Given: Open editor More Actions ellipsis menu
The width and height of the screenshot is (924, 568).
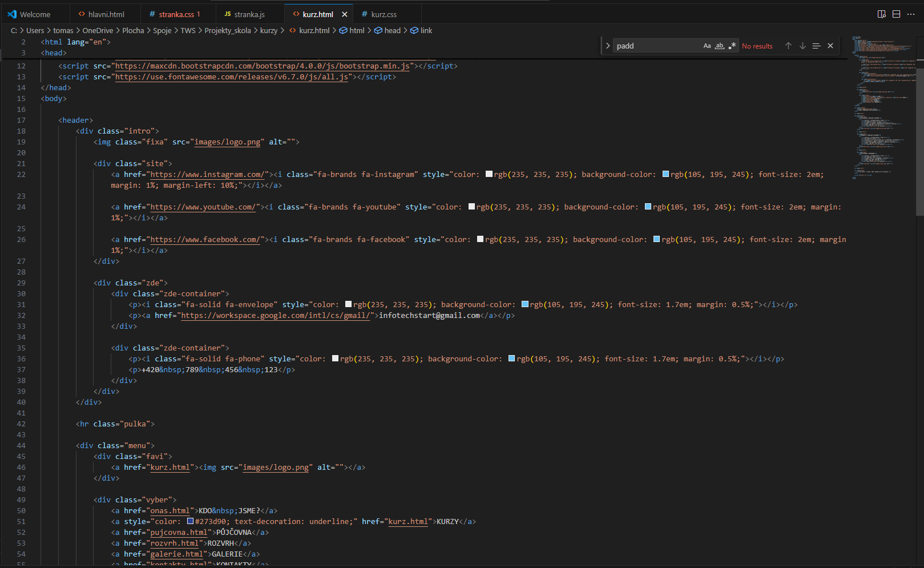Looking at the screenshot, I should (x=911, y=14).
